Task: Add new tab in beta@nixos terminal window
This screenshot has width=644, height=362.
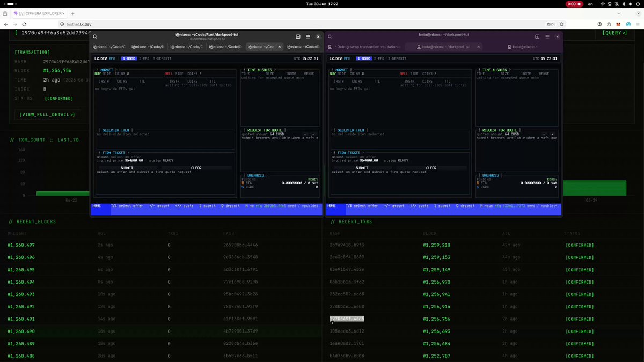Action: click(x=537, y=36)
